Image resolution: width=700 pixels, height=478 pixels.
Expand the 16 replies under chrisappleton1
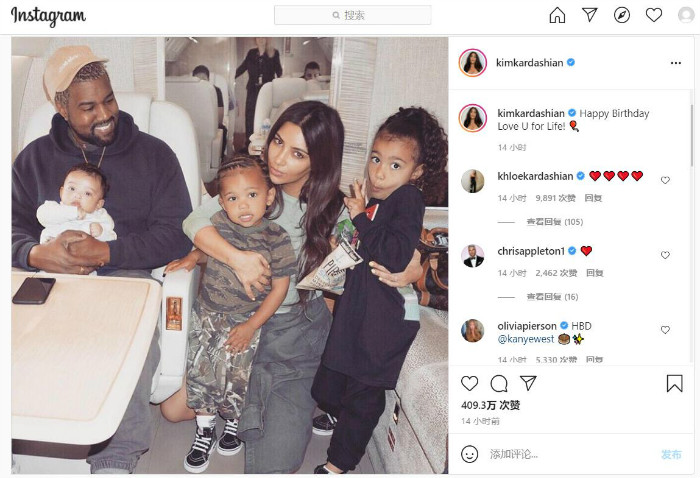(552, 297)
